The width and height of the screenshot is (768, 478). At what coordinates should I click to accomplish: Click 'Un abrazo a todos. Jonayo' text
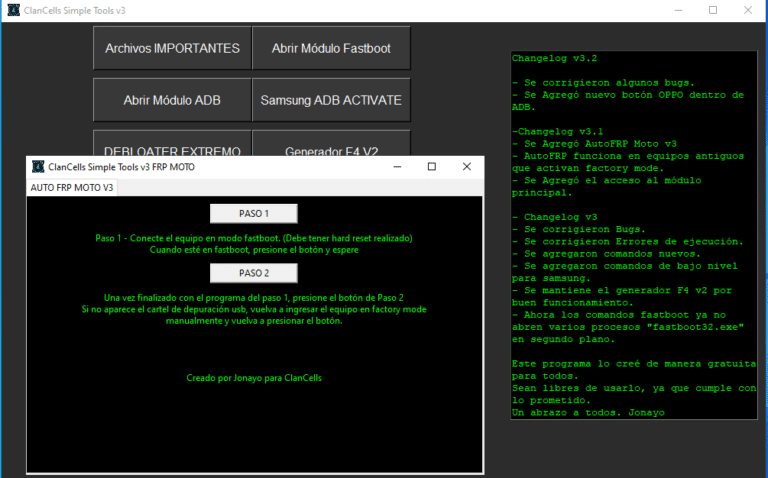(x=588, y=412)
